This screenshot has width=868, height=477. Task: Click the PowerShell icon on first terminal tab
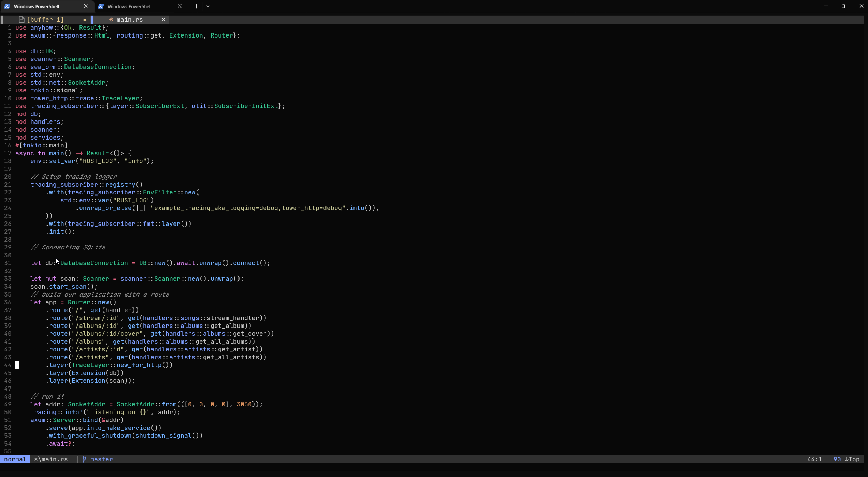7,6
